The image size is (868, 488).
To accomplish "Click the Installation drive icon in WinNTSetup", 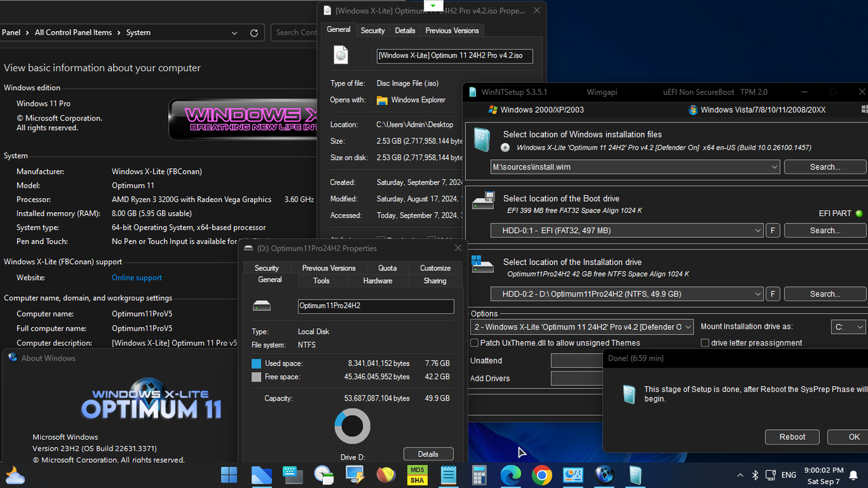I will pyautogui.click(x=482, y=267).
